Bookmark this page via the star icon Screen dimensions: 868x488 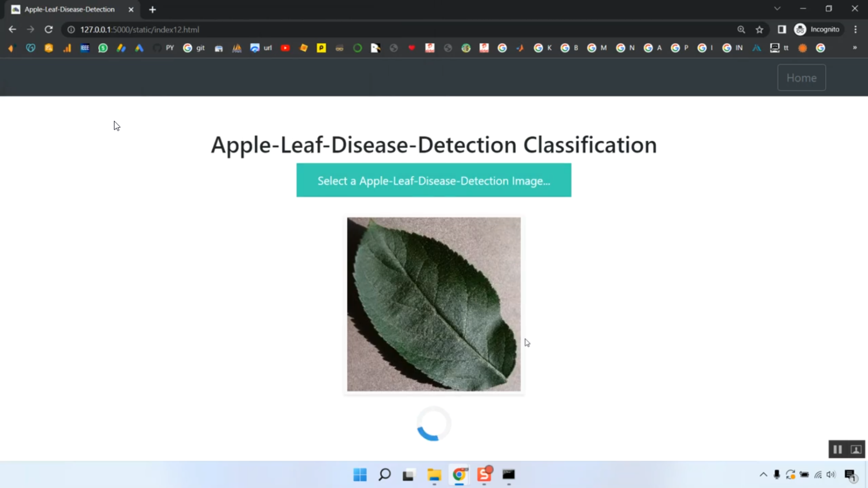tap(759, 29)
